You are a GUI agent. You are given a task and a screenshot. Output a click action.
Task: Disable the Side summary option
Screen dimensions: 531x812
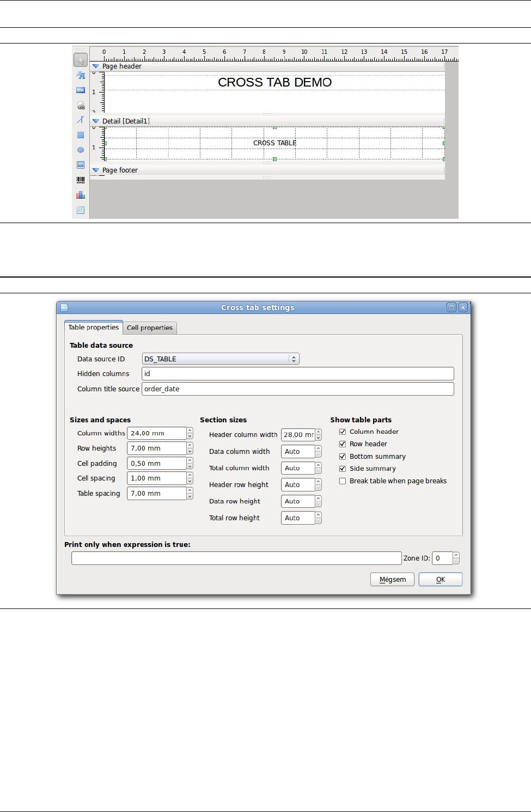[x=343, y=469]
